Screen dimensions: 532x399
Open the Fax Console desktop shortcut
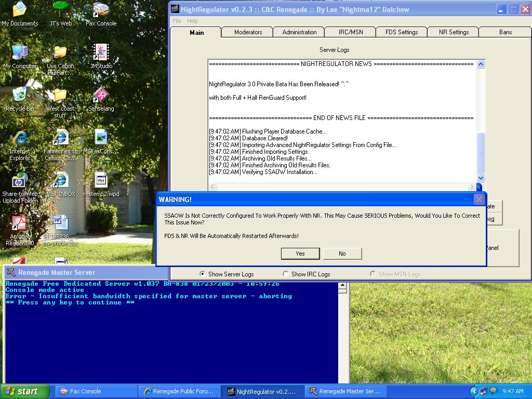pos(101,11)
